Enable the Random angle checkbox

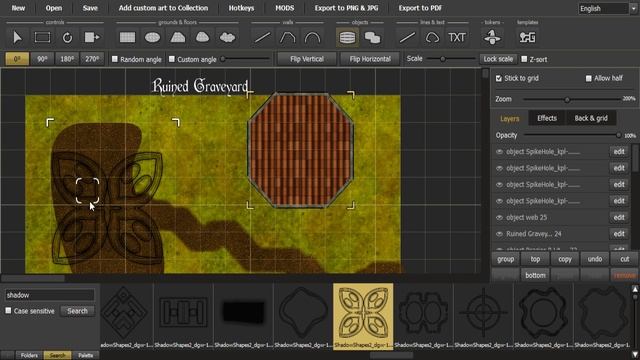[115, 59]
